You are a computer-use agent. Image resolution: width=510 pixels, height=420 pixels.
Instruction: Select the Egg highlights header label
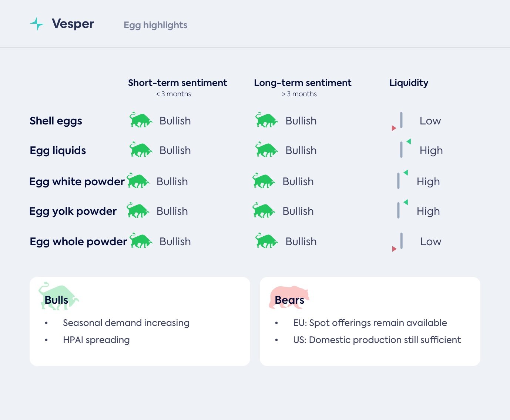[x=155, y=25]
